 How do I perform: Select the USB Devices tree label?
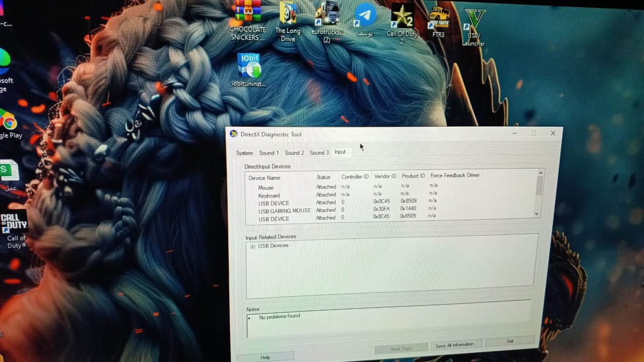click(x=273, y=245)
